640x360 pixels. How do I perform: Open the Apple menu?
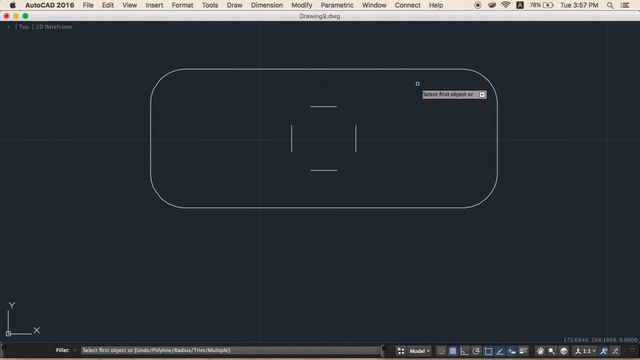[13, 5]
